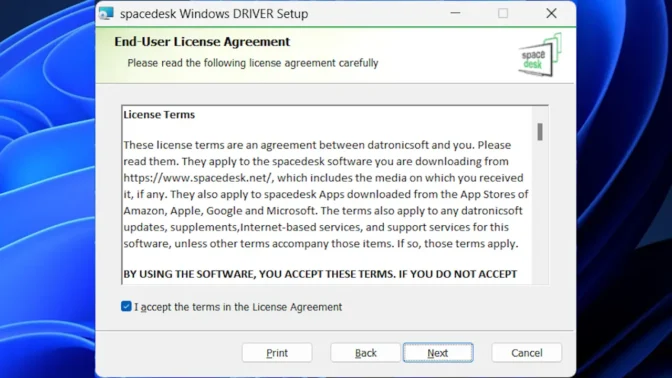Print the license agreement
The image size is (672, 378).
[x=277, y=353]
